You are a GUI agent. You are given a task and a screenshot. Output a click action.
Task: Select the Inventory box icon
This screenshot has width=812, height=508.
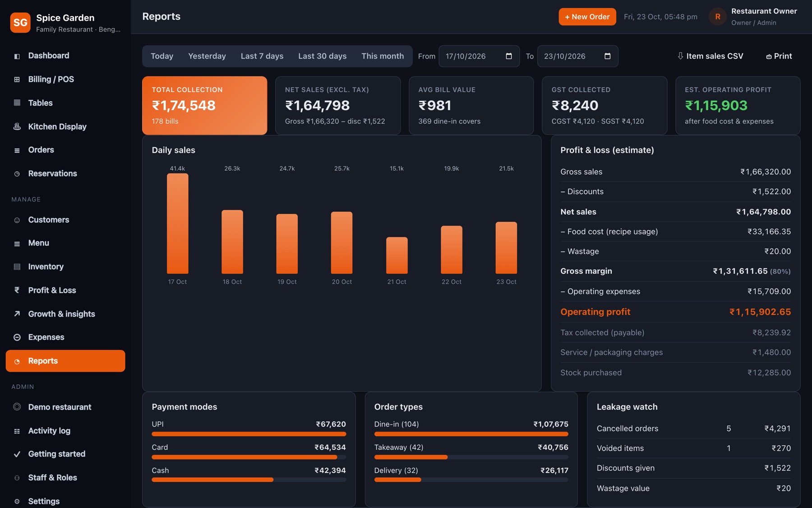[x=17, y=267]
